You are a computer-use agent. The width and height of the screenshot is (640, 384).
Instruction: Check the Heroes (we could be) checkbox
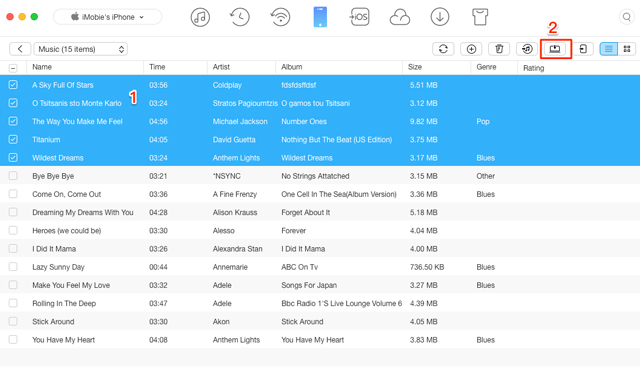[13, 230]
